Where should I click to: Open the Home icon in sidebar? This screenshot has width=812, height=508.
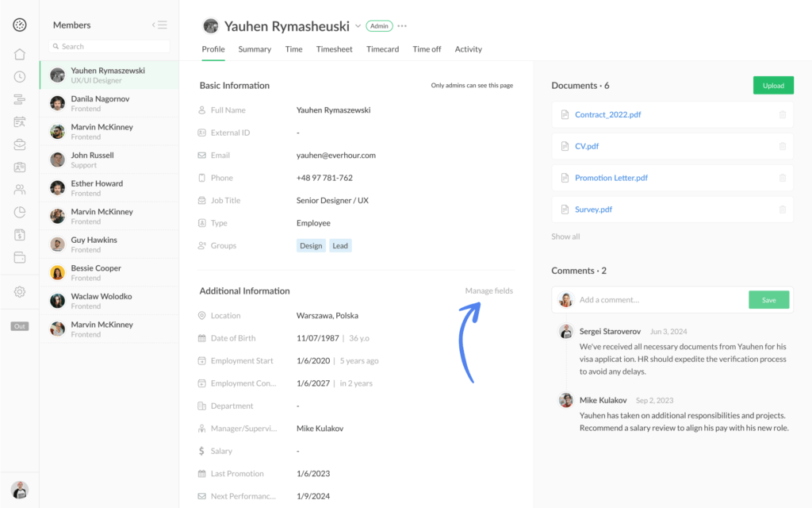19,54
